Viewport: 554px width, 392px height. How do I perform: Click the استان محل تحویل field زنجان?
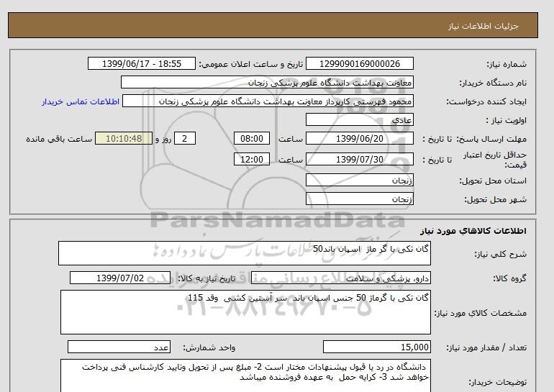pyautogui.click(x=359, y=181)
